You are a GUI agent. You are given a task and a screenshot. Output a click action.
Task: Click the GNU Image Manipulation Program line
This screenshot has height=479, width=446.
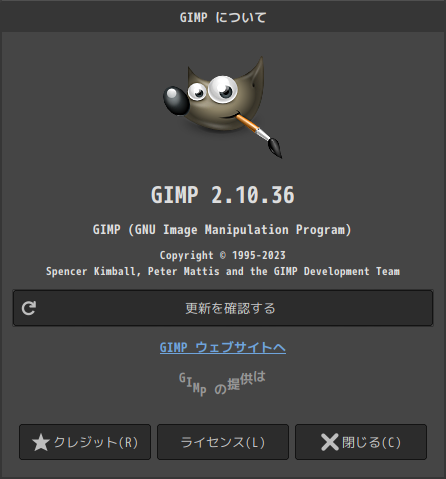pos(223,230)
